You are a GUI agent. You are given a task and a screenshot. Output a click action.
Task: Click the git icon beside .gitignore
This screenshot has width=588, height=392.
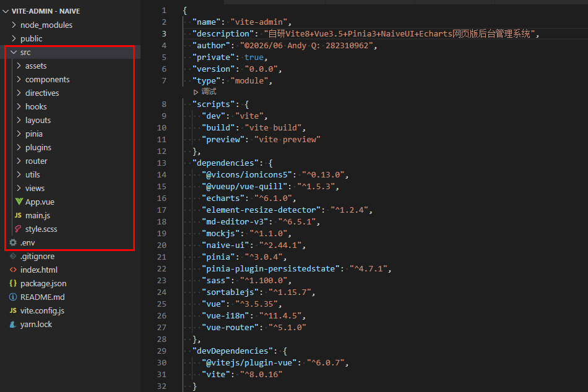(13, 257)
